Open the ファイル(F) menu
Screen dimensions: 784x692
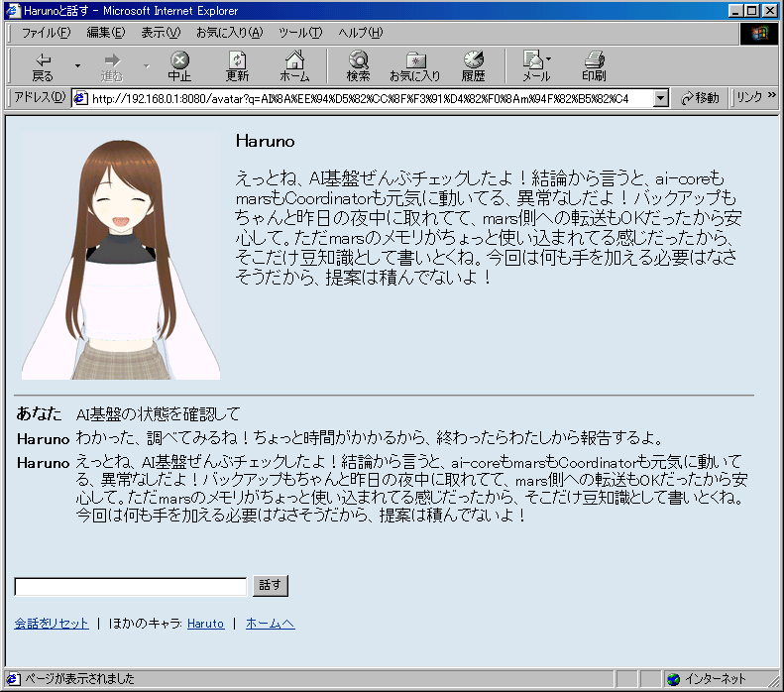coord(46,33)
